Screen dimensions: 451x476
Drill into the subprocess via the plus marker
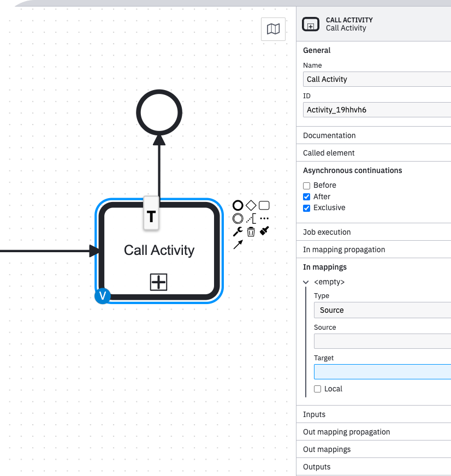[158, 282]
